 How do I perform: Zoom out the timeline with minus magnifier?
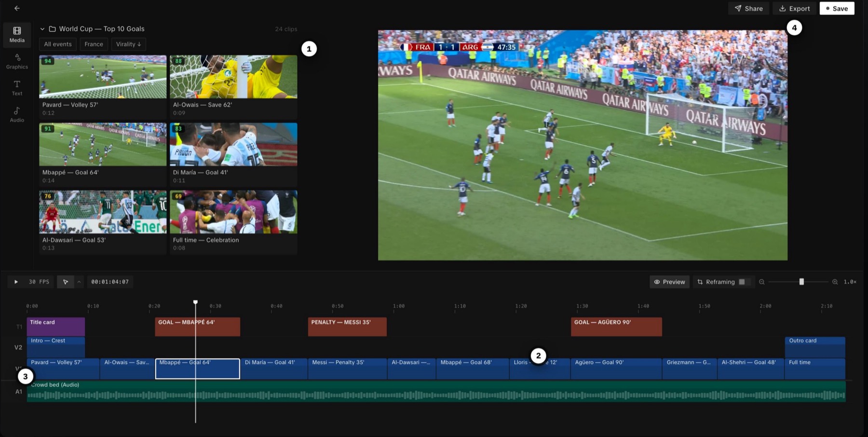(762, 282)
